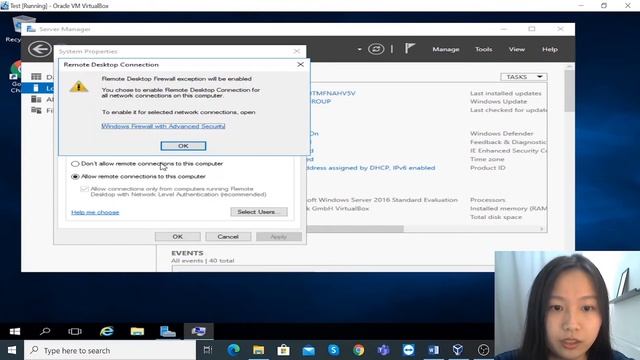Viewport: 640px width, 360px height.
Task: Click the Product ID property label
Action: (x=487, y=168)
